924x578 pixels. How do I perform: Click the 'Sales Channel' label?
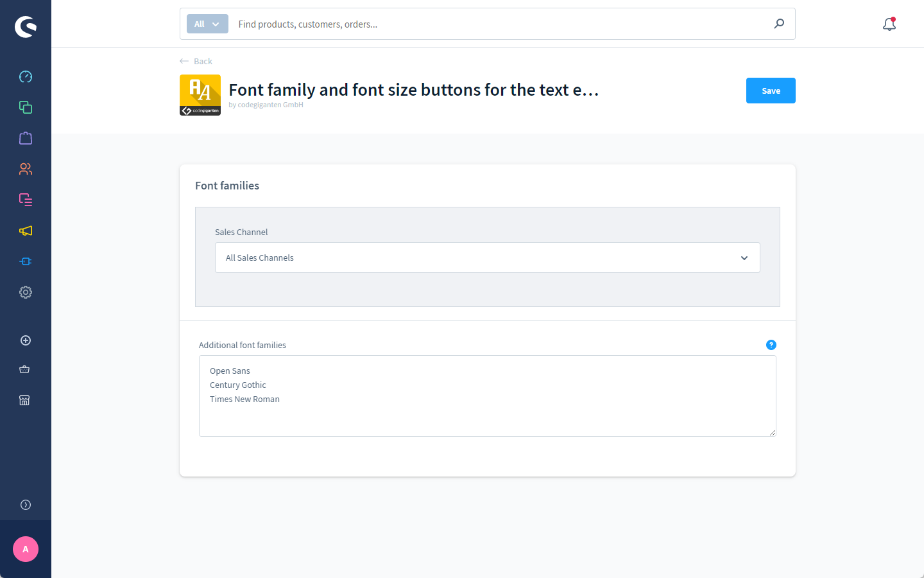tap(241, 232)
